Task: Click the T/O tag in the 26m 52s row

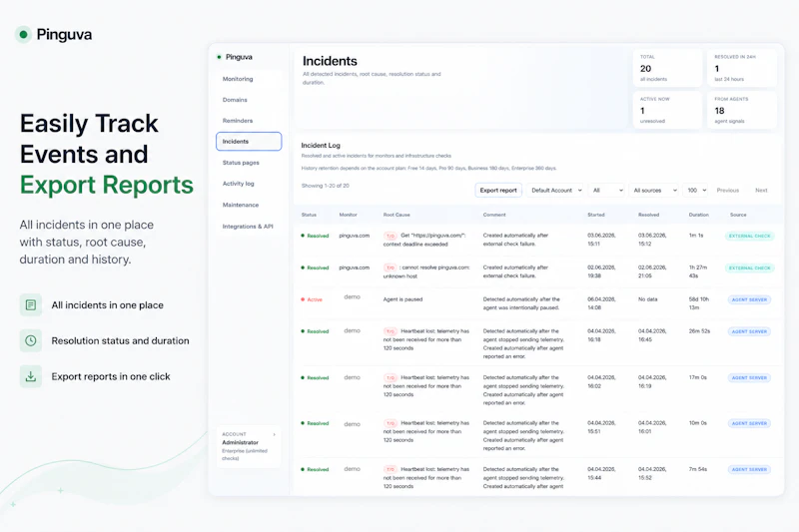Action: pos(391,331)
